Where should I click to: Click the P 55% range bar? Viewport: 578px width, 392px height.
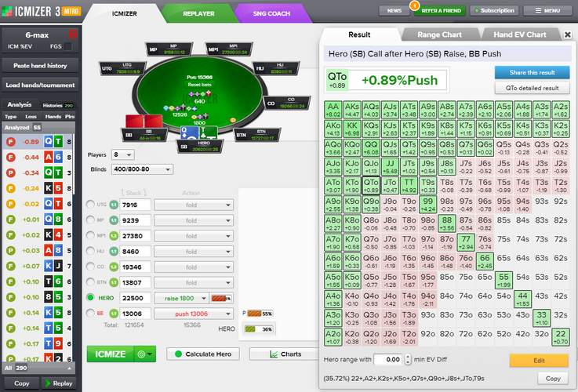260,314
